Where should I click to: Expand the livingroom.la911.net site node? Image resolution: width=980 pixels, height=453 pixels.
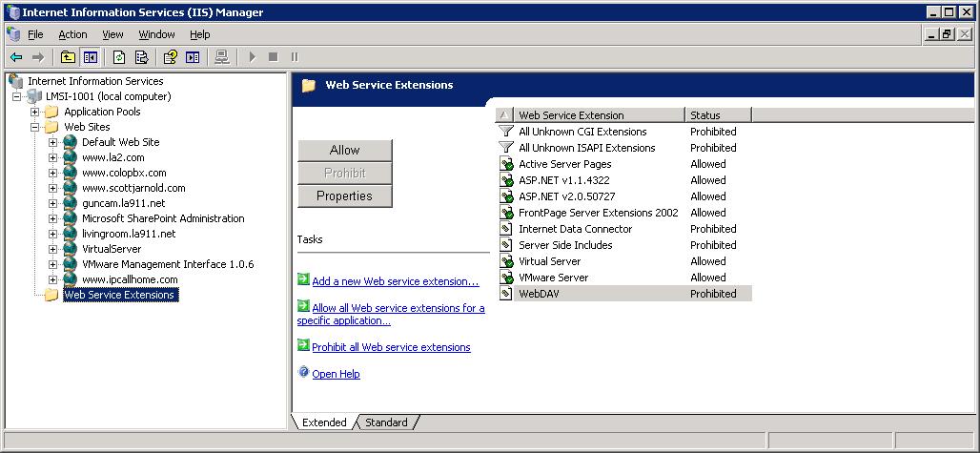(52, 235)
